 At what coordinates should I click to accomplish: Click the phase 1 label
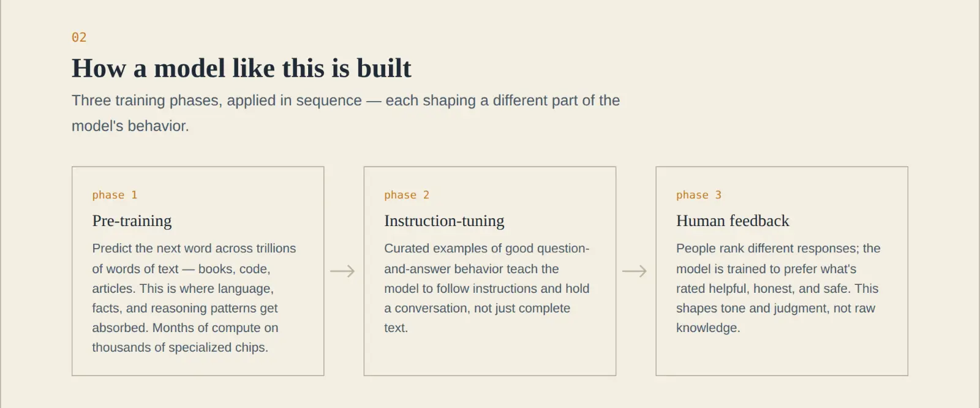click(115, 195)
